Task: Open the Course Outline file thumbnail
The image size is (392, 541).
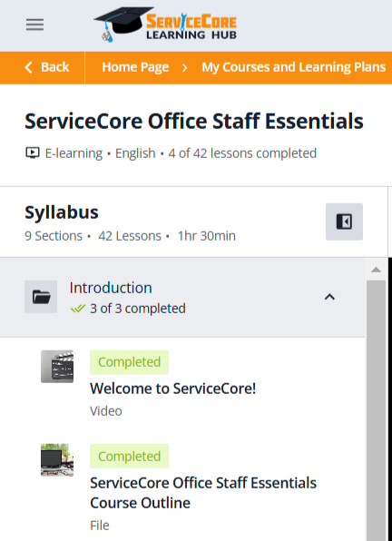Action: click(57, 460)
